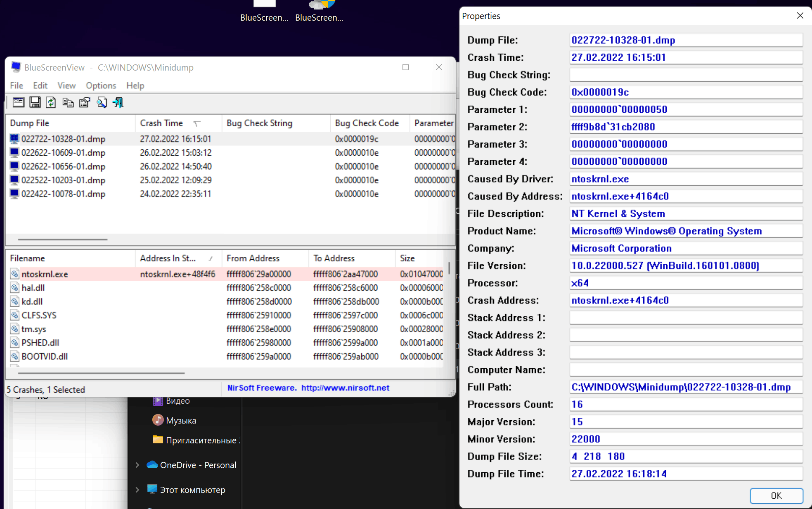Click the Bug Check Code column header
Viewport: 812px width, 509px height.
tap(370, 123)
